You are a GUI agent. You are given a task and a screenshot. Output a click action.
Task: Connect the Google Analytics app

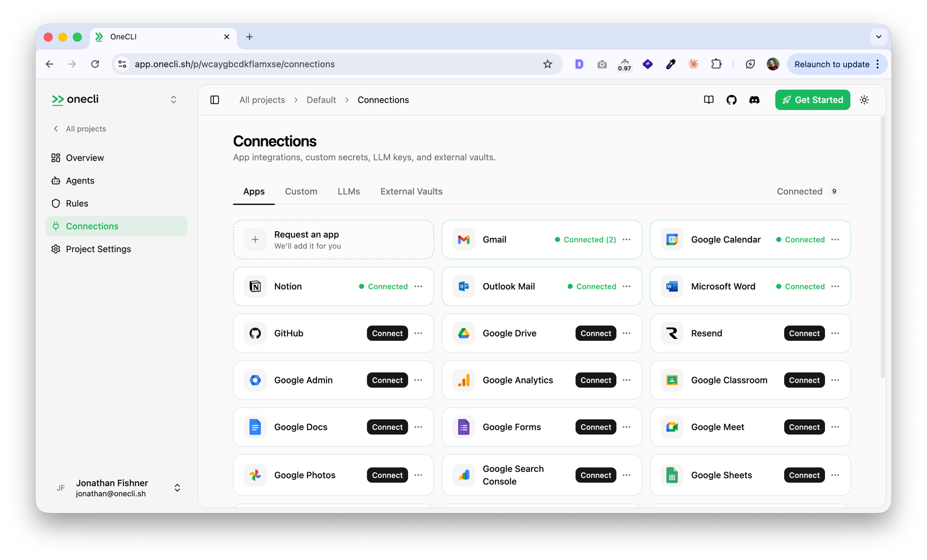pyautogui.click(x=596, y=380)
